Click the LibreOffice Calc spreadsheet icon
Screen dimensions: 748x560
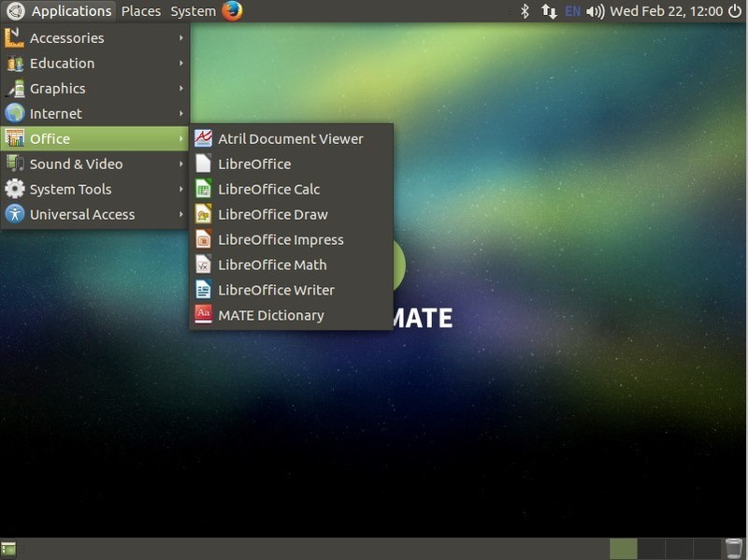(203, 189)
